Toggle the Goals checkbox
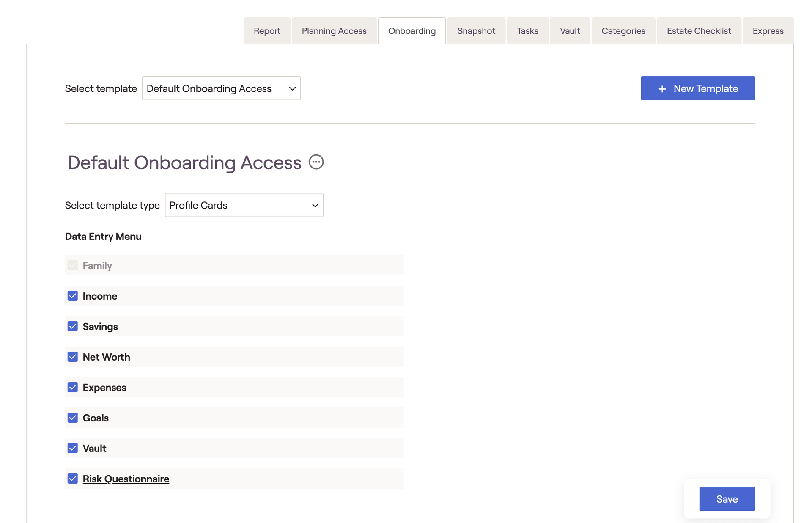 click(x=73, y=418)
